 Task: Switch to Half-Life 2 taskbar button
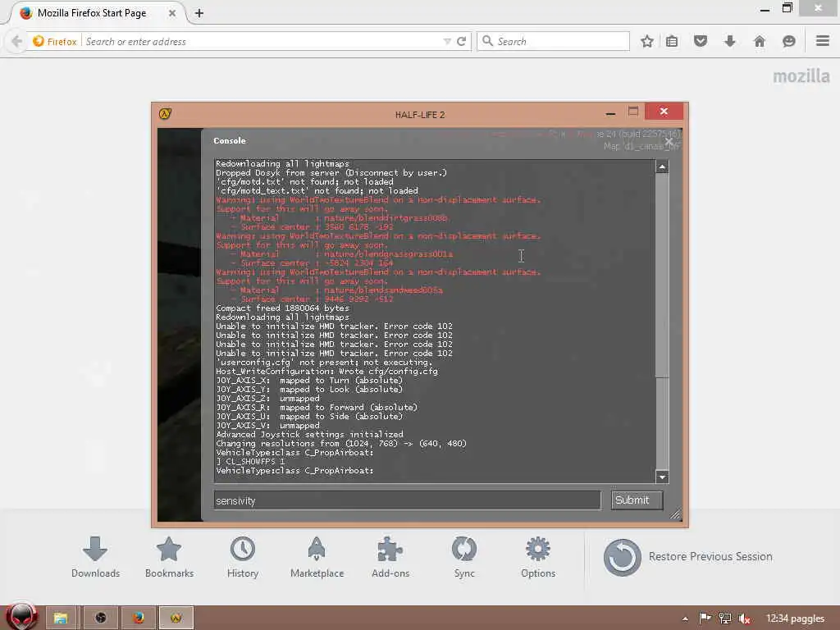[176, 619]
